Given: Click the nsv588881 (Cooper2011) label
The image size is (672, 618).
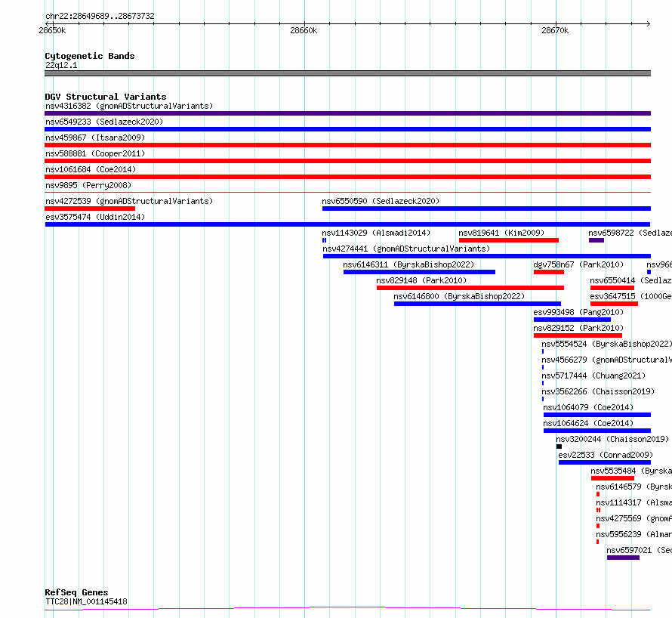Looking at the screenshot, I should coord(95,153).
